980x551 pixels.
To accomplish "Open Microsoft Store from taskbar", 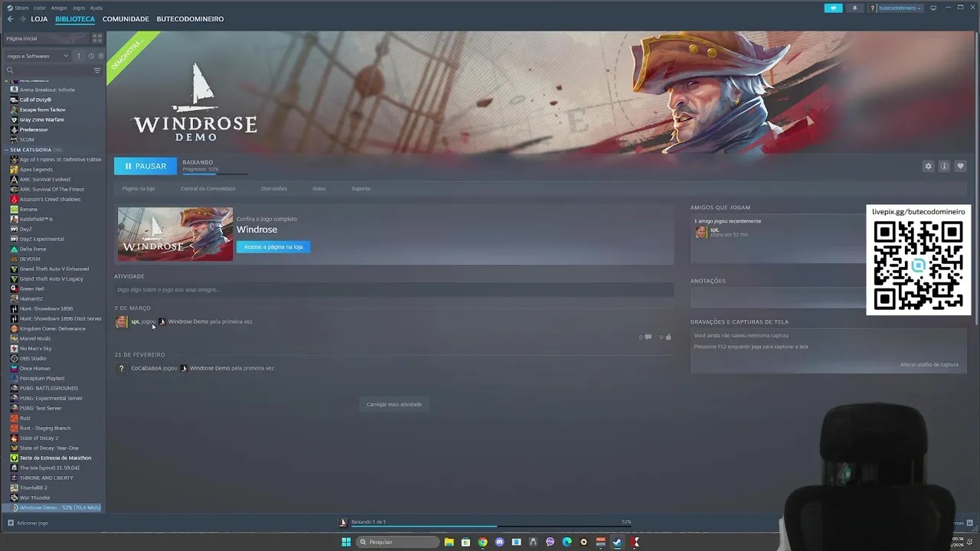I will point(465,542).
